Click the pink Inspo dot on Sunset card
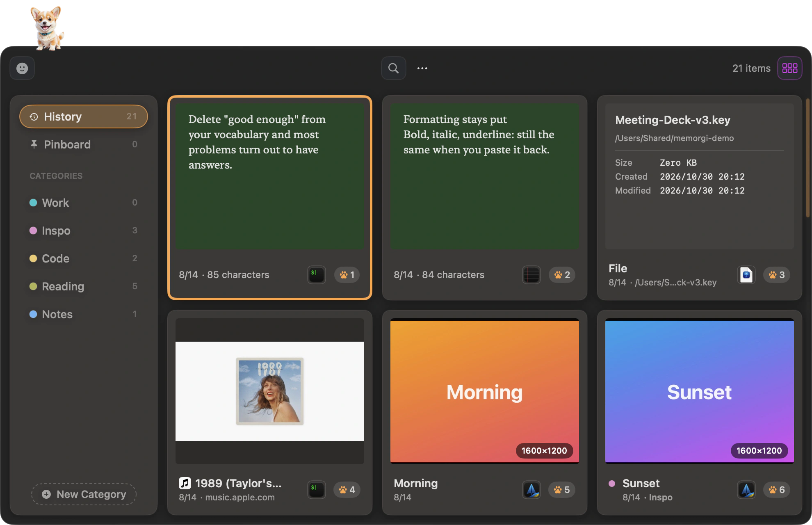 [612, 483]
